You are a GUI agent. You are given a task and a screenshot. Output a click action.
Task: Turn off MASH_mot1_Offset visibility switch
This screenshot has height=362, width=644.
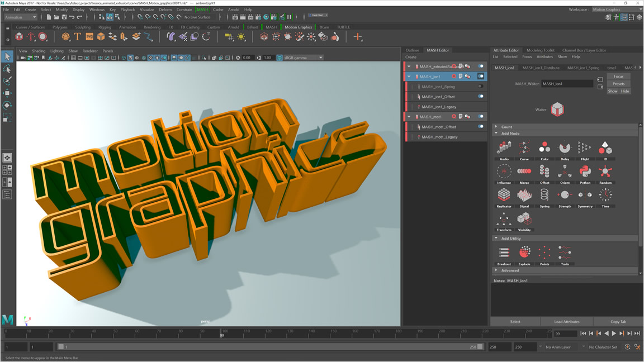pyautogui.click(x=480, y=126)
